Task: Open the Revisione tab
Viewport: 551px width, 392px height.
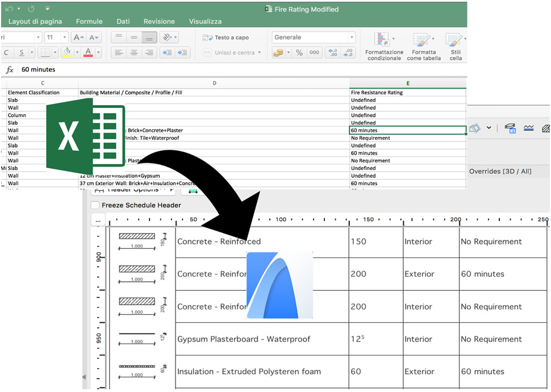Action: pos(159,22)
